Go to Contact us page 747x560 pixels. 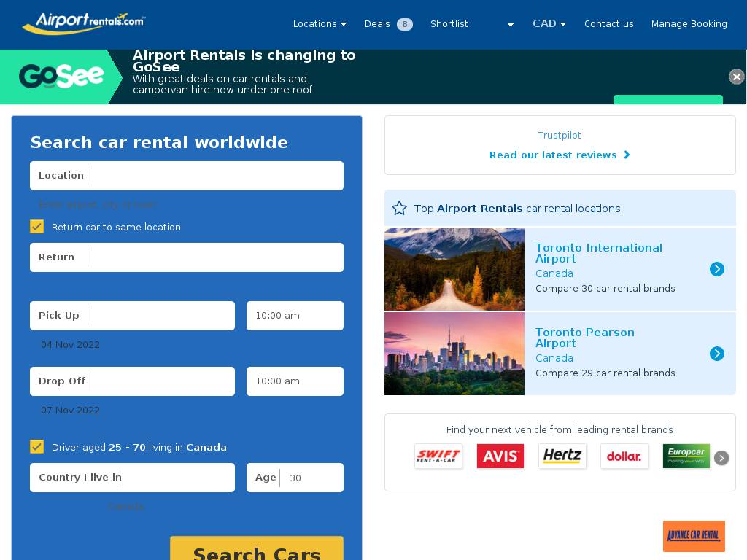tap(609, 24)
